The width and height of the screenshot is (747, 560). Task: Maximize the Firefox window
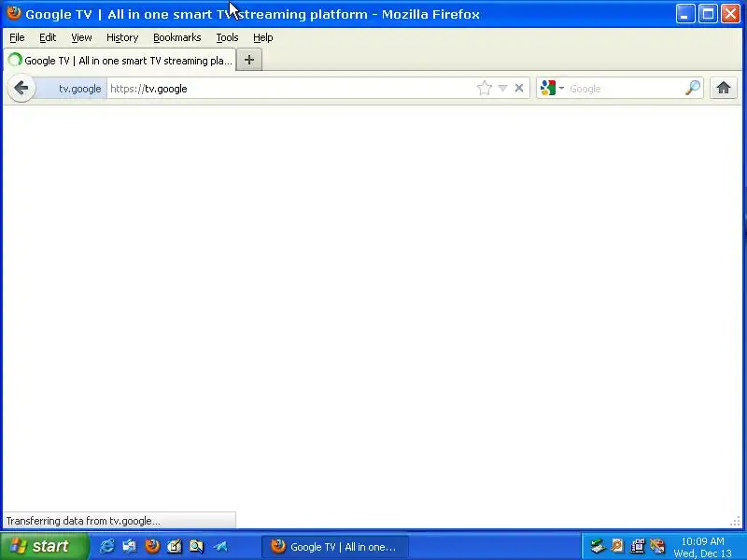pyautogui.click(x=708, y=14)
